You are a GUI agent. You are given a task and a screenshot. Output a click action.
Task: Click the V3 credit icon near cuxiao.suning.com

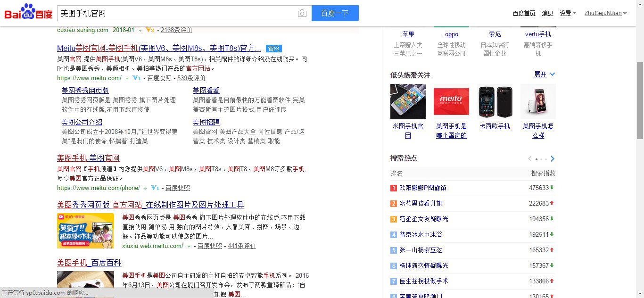[150, 30]
